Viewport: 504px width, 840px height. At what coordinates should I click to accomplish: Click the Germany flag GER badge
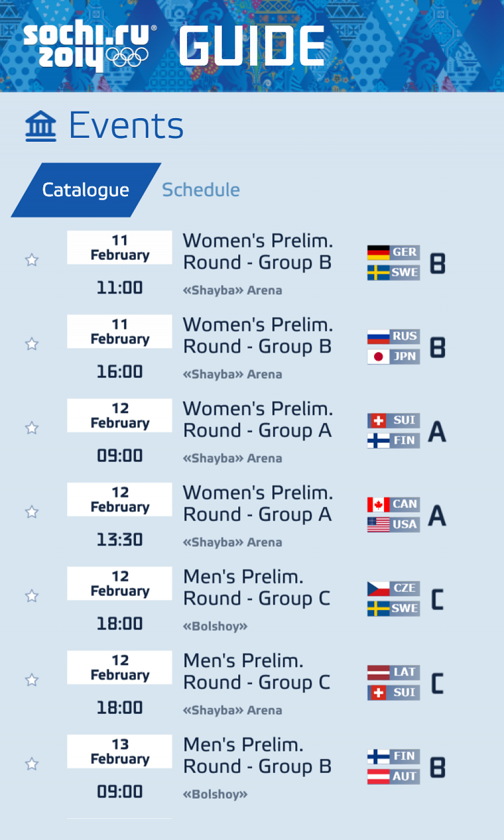[393, 252]
